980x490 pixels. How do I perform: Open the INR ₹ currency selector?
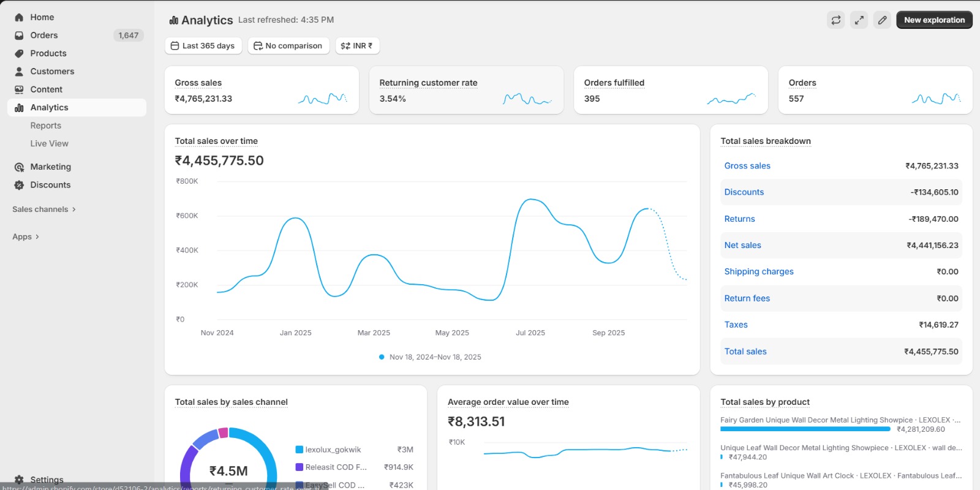point(357,46)
